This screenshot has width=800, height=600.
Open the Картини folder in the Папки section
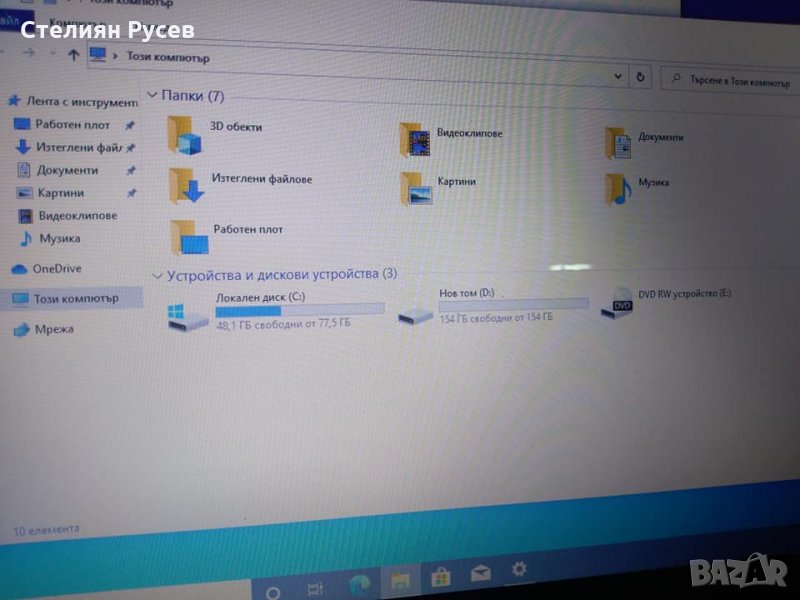click(416, 187)
